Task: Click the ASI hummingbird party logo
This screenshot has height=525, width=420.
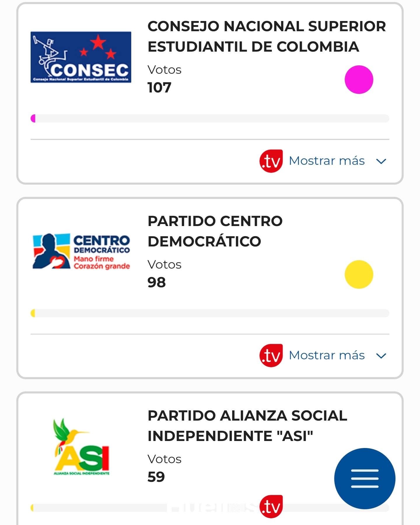Action: pyautogui.click(x=81, y=447)
